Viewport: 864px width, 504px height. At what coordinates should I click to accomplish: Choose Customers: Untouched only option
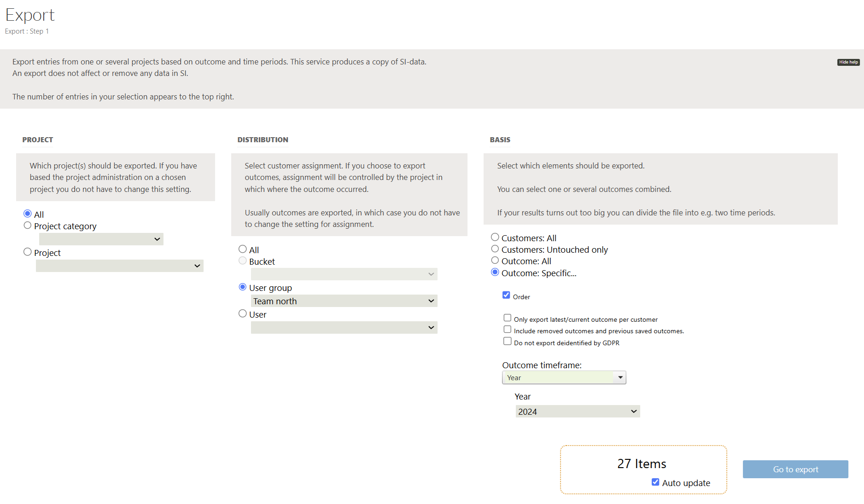[x=495, y=249]
